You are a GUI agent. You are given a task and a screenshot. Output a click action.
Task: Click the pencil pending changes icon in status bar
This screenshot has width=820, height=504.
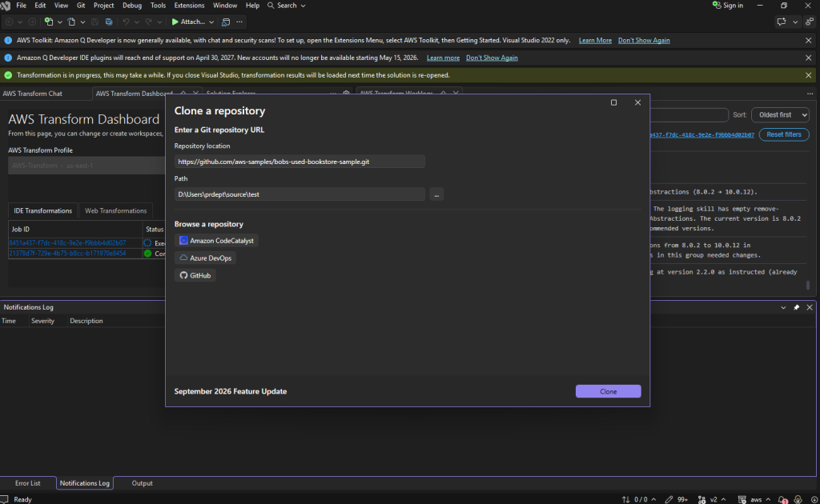pos(669,500)
